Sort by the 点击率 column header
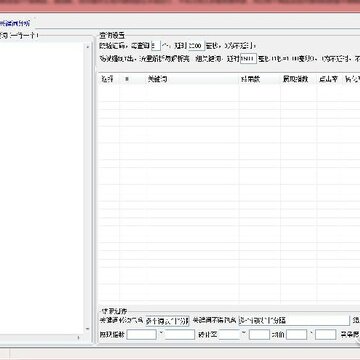Screen dimensions: 360x360 click(329, 79)
